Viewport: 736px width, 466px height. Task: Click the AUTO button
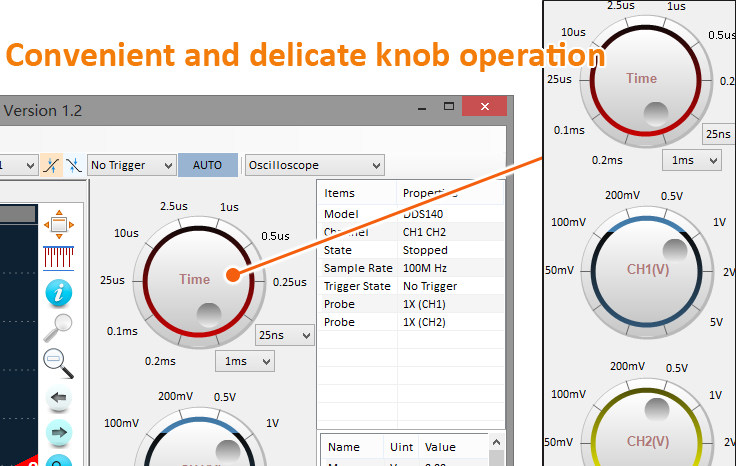(x=207, y=165)
